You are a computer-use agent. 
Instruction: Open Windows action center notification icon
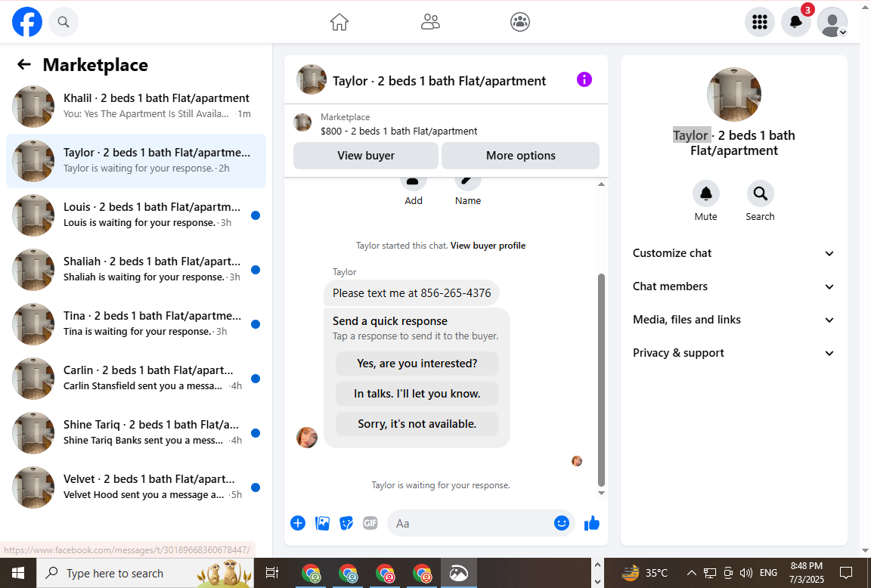pos(846,573)
